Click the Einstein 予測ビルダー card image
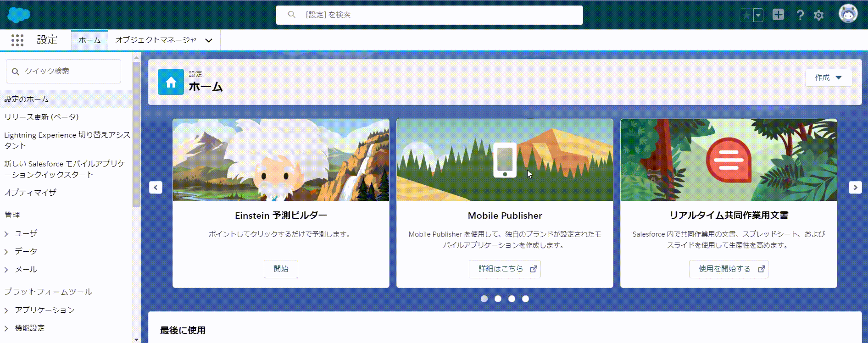Viewport: 868px width, 343px height. (281, 160)
